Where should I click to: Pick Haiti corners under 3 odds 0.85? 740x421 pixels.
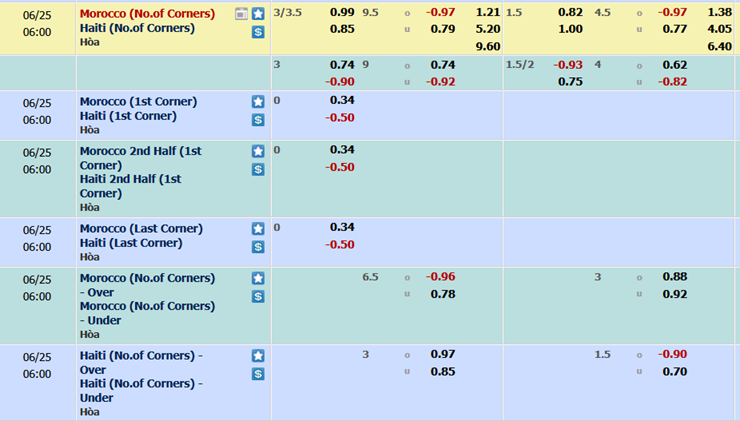[443, 371]
